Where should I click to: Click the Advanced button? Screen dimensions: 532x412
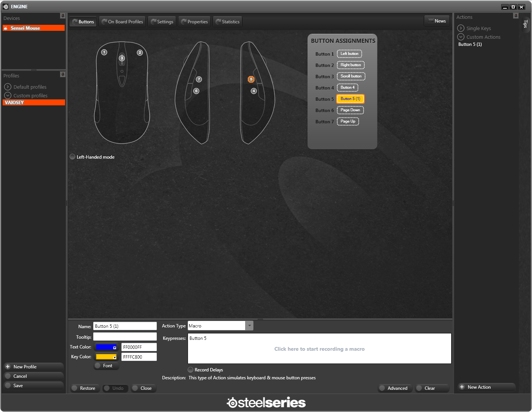coord(394,388)
